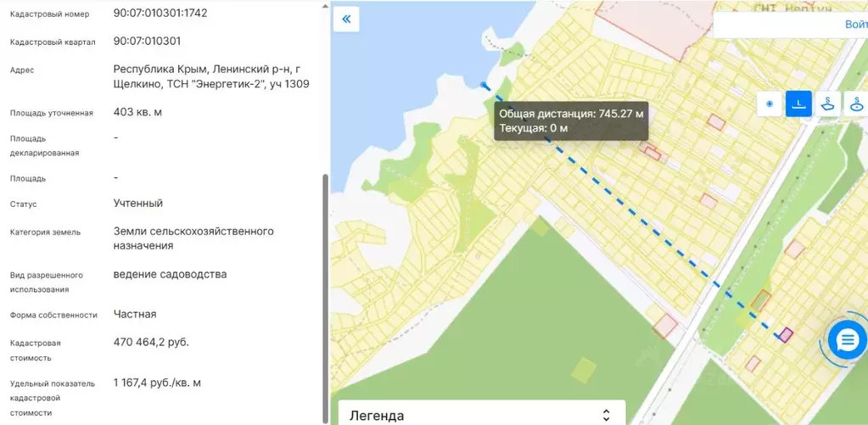Click the cadastral value 470 464,2 руб.

(x=151, y=342)
